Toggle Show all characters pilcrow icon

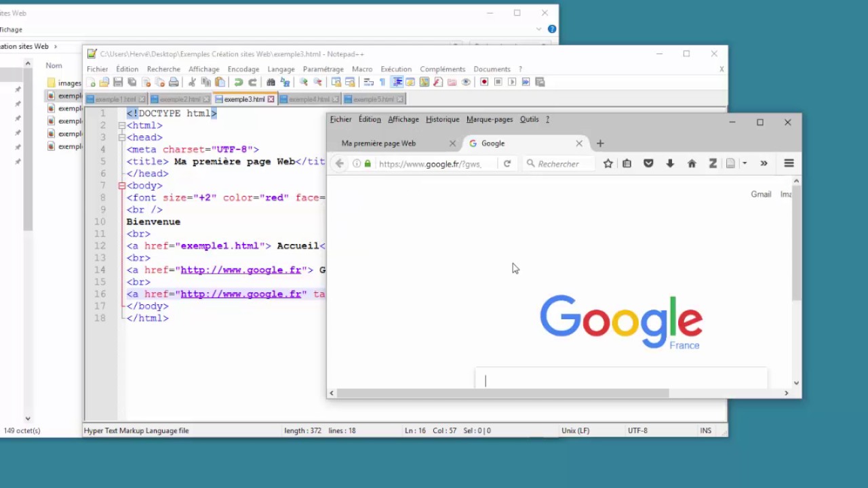point(382,82)
